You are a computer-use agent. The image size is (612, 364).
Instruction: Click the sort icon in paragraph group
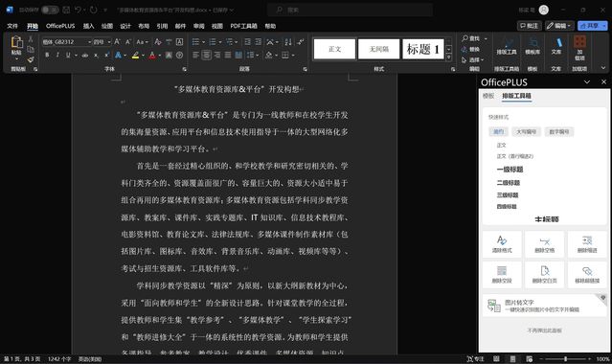(288, 42)
